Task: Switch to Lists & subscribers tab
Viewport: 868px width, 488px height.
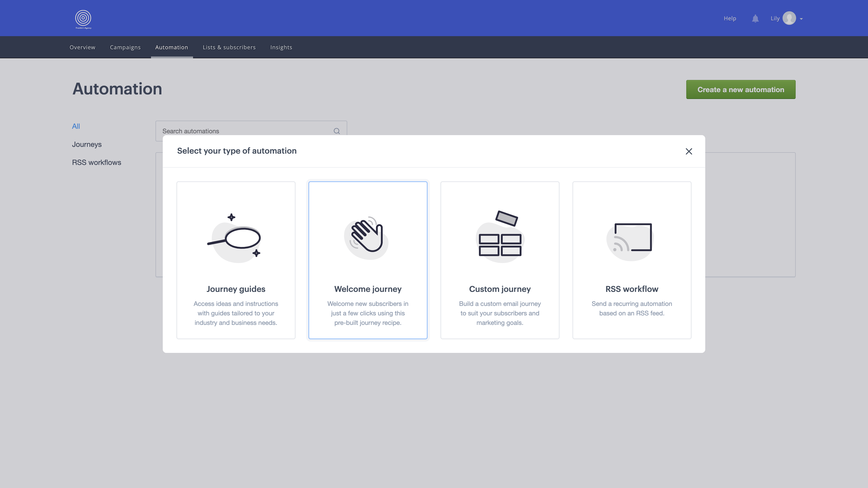Action: pos(229,47)
